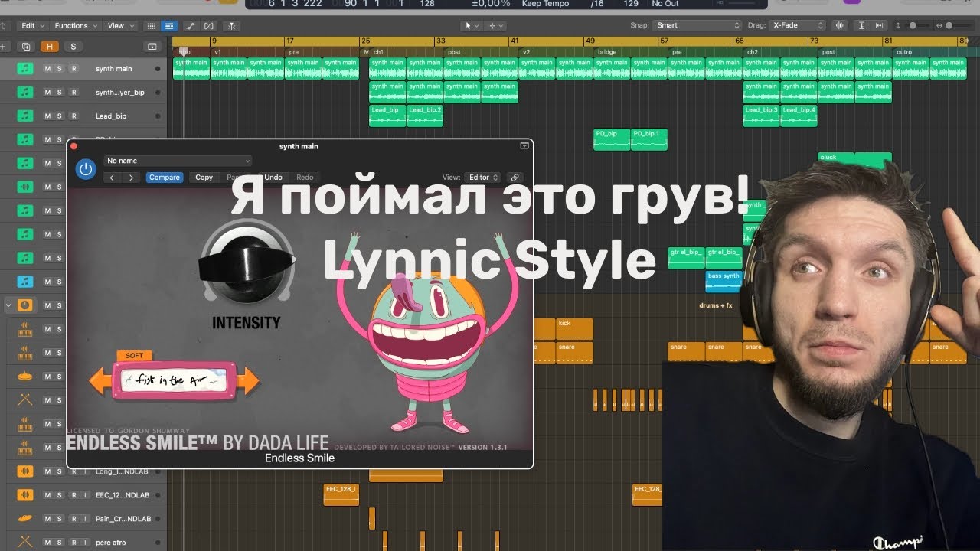Click the duplicate track icon

25,47
